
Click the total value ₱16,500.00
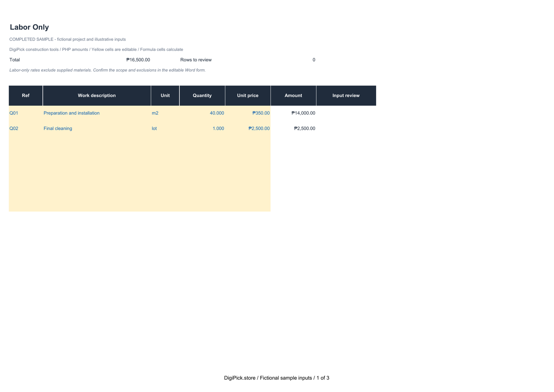(138, 60)
